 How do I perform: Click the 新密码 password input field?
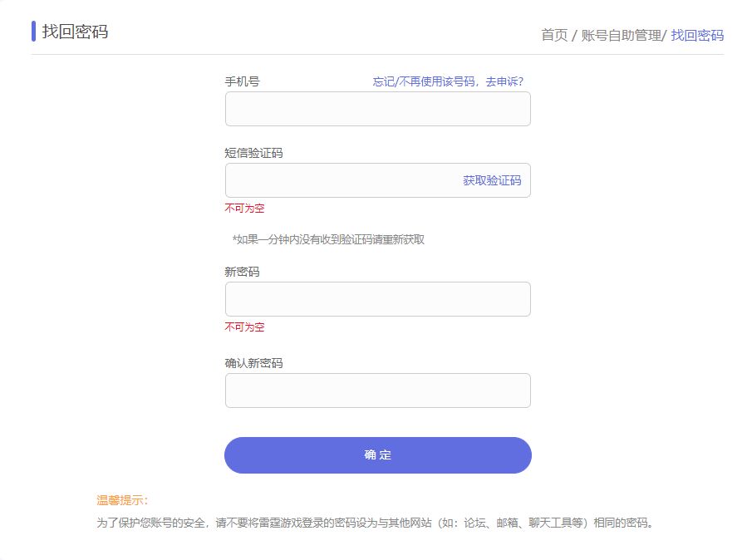pyautogui.click(x=377, y=298)
